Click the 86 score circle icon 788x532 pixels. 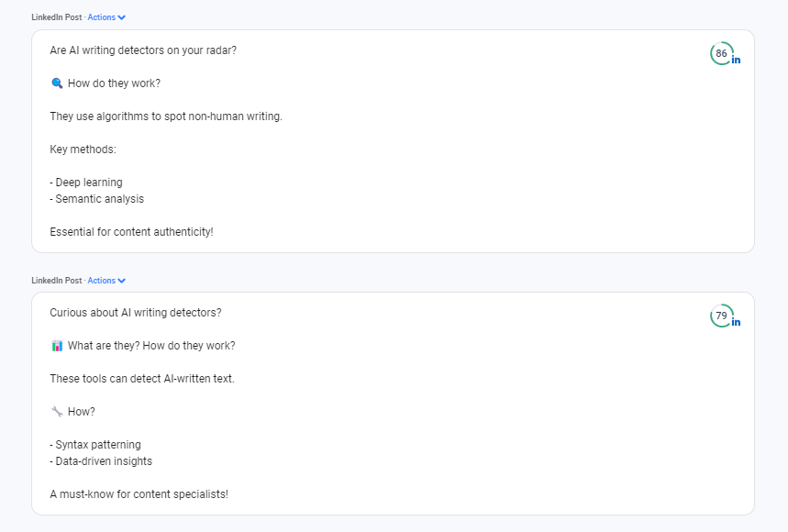[722, 53]
